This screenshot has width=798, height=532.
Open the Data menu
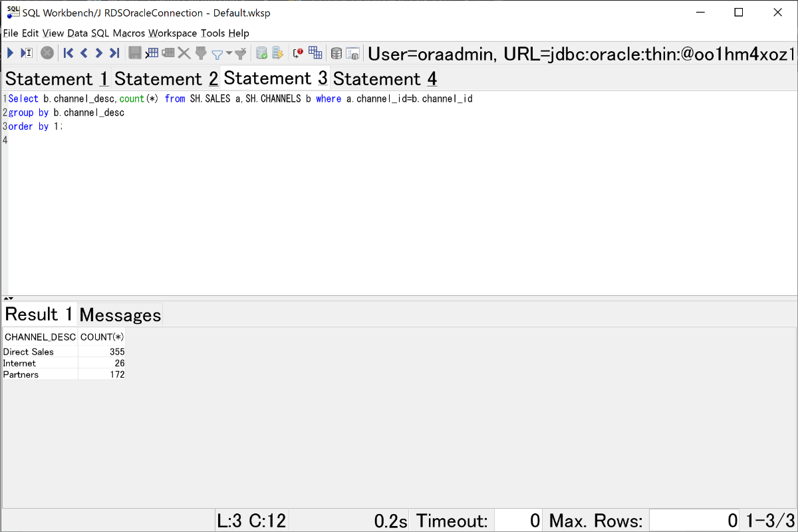pyautogui.click(x=77, y=33)
